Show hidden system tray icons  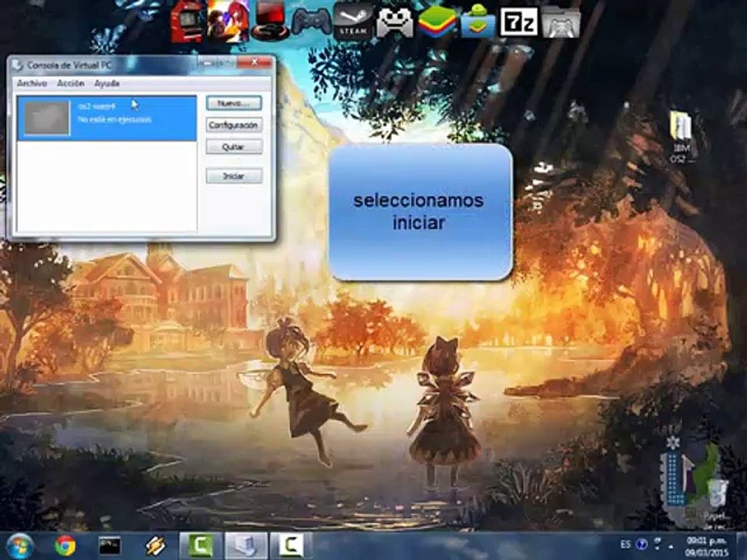[x=671, y=546]
